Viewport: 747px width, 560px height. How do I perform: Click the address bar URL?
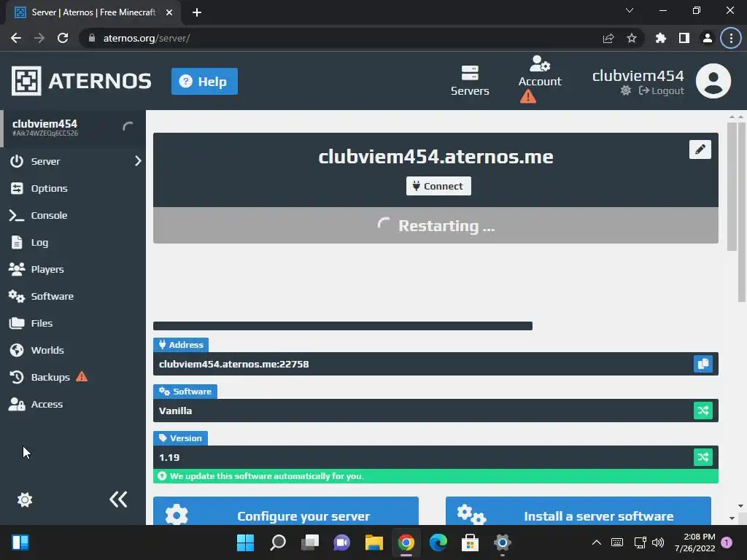(x=147, y=38)
